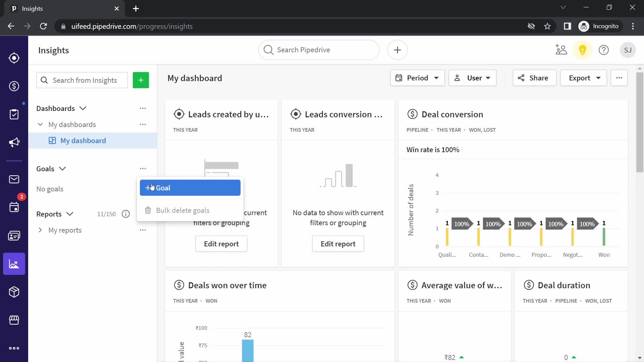The image size is (644, 362).
Task: Bookmark this page with the star icon
Action: [x=547, y=26]
